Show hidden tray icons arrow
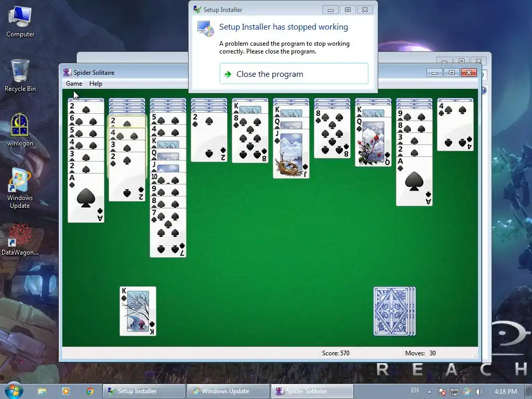The height and width of the screenshot is (399, 532). (429, 392)
